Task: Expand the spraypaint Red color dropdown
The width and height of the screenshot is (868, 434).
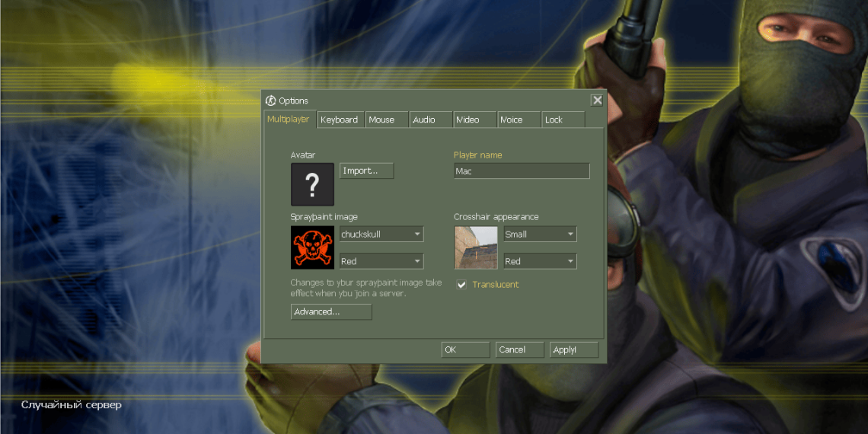Action: (381, 261)
